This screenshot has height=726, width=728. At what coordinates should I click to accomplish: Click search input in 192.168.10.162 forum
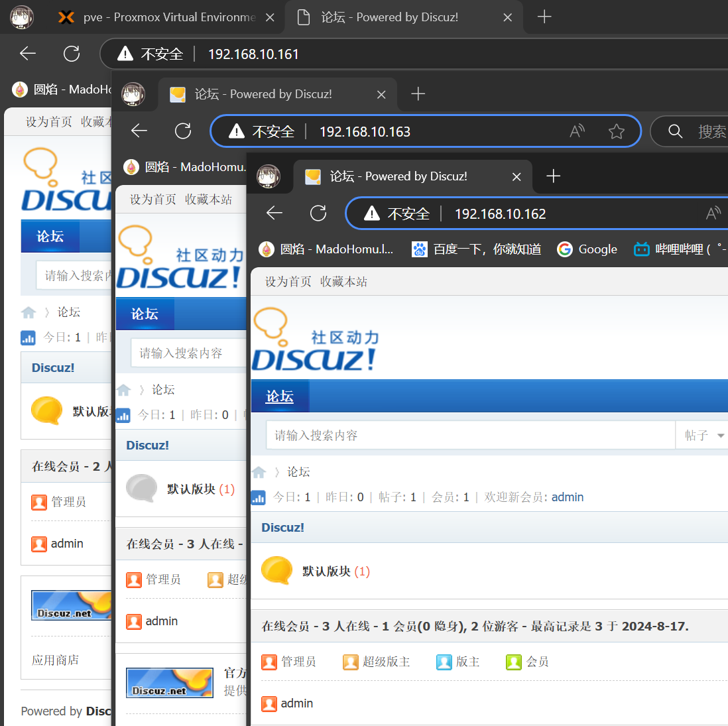pos(470,436)
